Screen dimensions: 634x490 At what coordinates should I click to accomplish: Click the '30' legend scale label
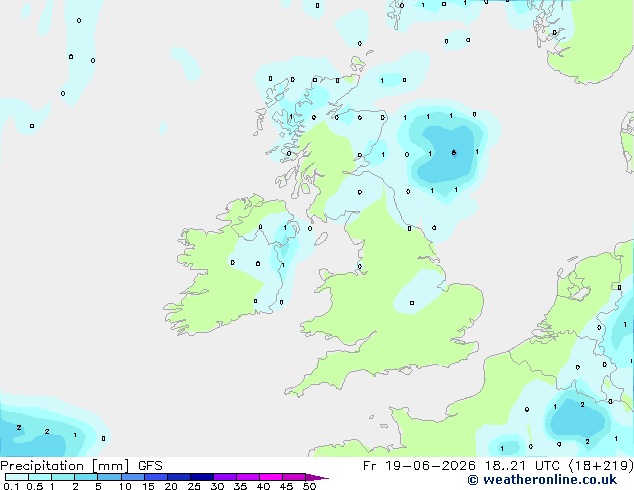[x=217, y=486]
